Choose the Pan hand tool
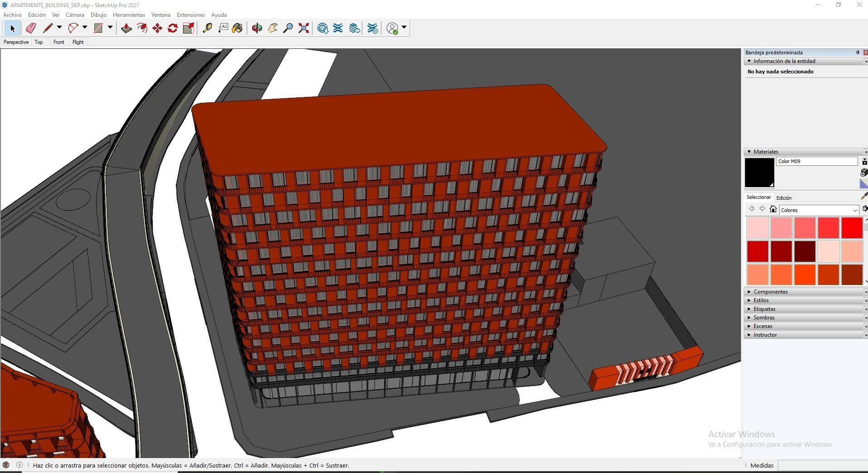This screenshot has height=473, width=868. (273, 28)
